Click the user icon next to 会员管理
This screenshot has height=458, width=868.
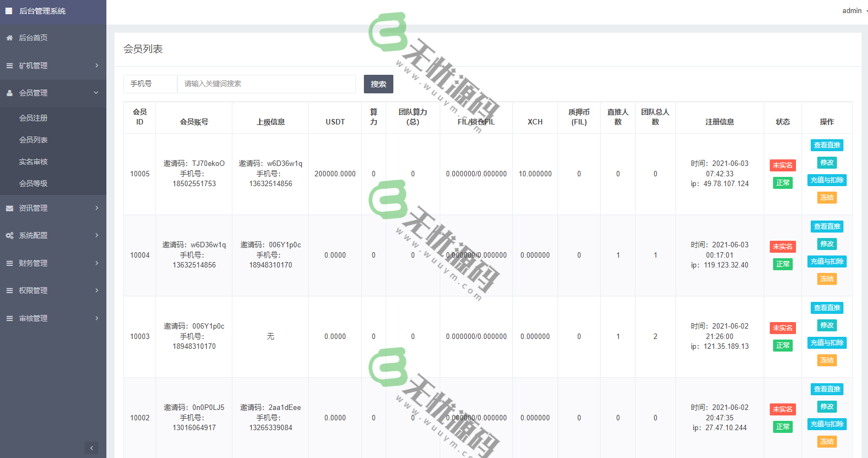9,93
